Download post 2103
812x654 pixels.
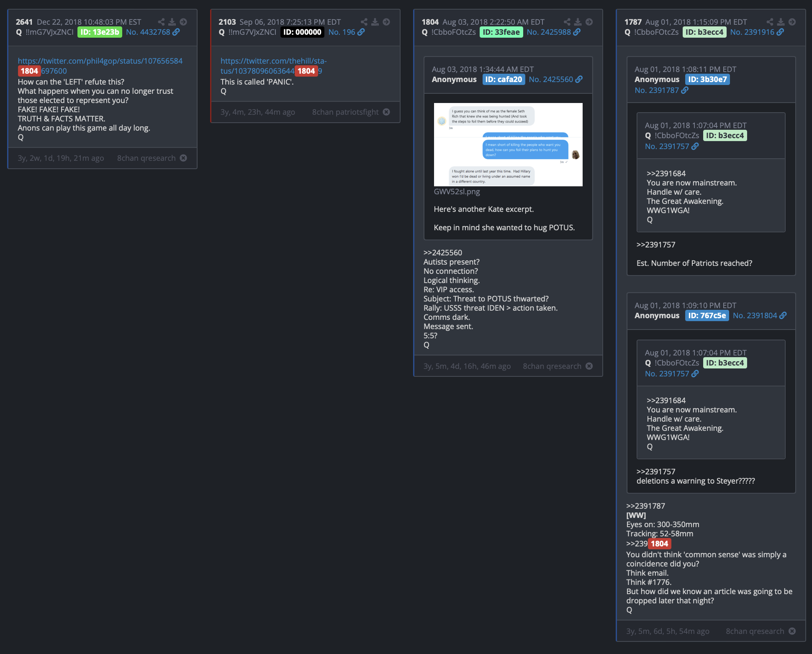(x=375, y=22)
